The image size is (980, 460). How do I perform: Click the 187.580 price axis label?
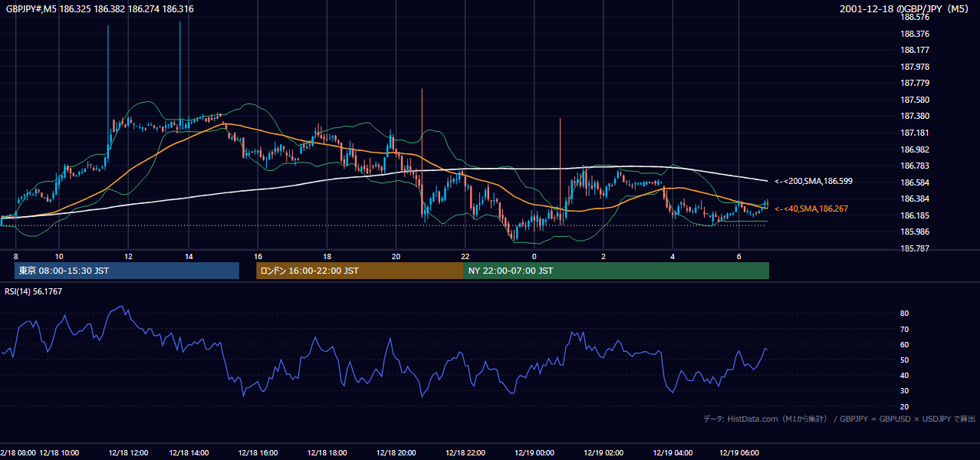[914, 100]
